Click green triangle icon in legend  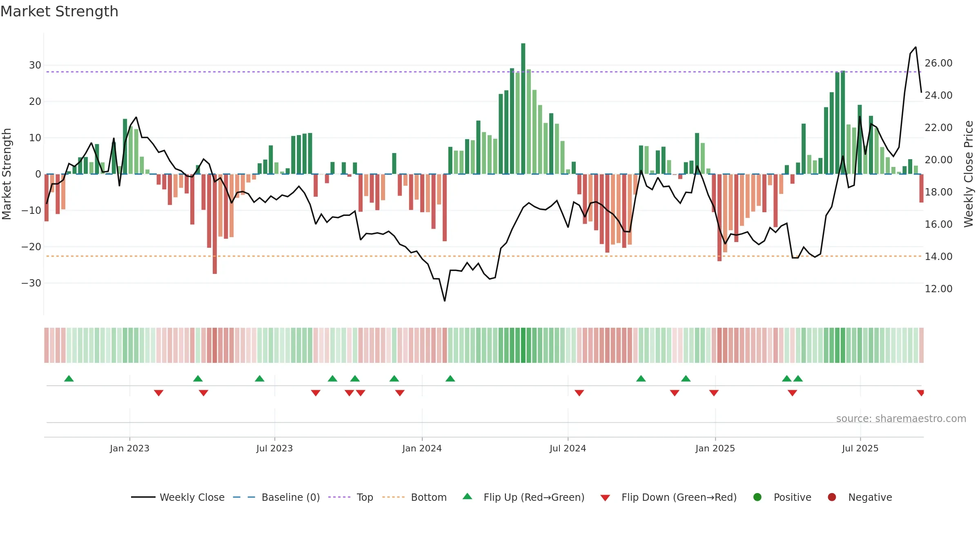click(x=468, y=496)
